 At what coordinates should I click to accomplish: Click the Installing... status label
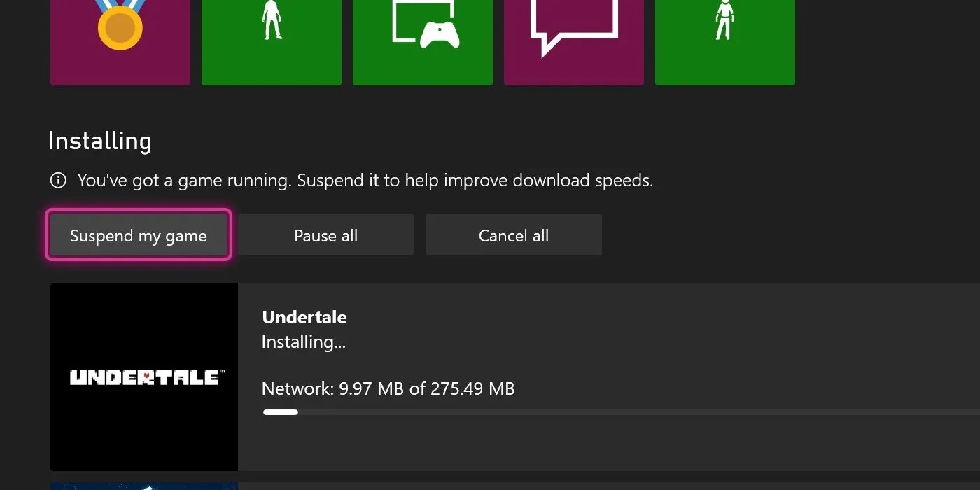pos(303,342)
